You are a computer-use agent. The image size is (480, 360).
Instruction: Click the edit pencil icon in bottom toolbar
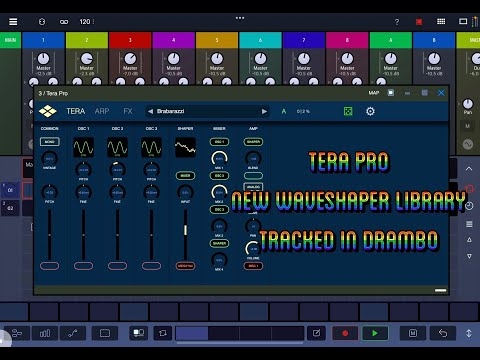point(316,333)
